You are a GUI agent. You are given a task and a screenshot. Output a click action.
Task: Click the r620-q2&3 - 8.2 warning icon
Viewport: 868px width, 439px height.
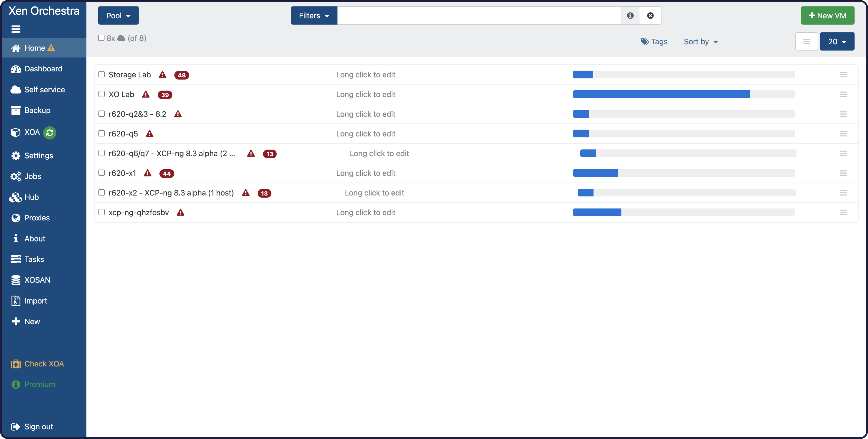coord(178,114)
